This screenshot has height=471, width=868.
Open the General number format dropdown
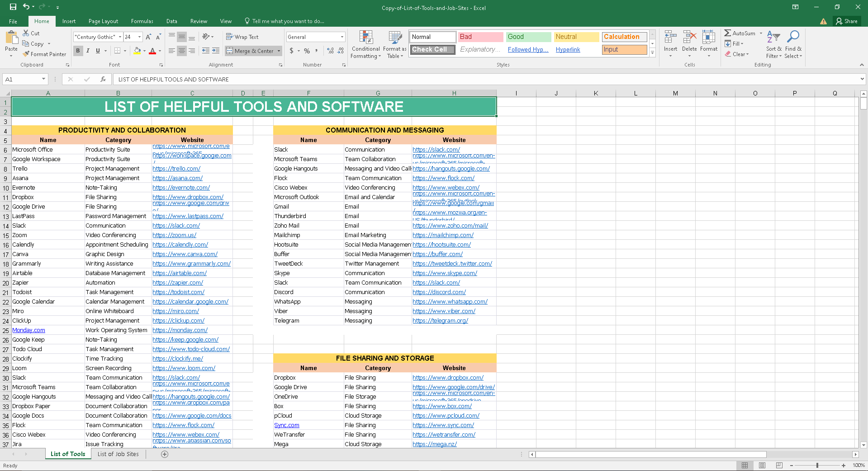coord(342,37)
